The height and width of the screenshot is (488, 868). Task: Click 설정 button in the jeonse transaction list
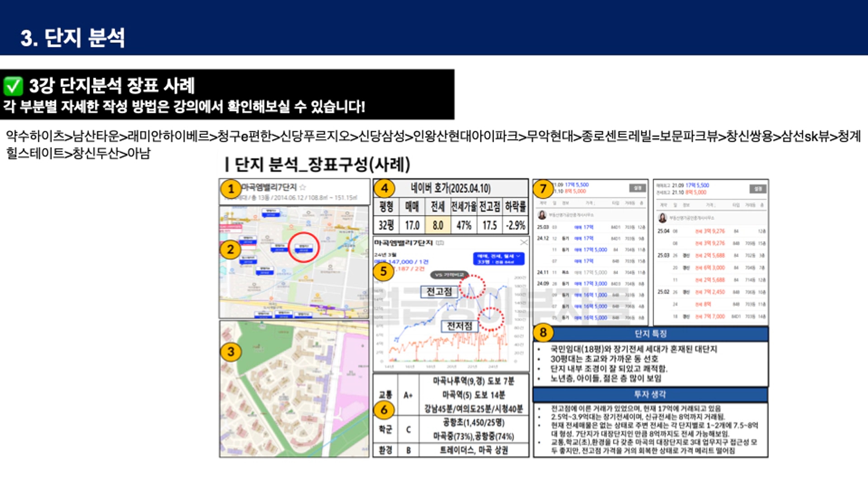point(757,189)
